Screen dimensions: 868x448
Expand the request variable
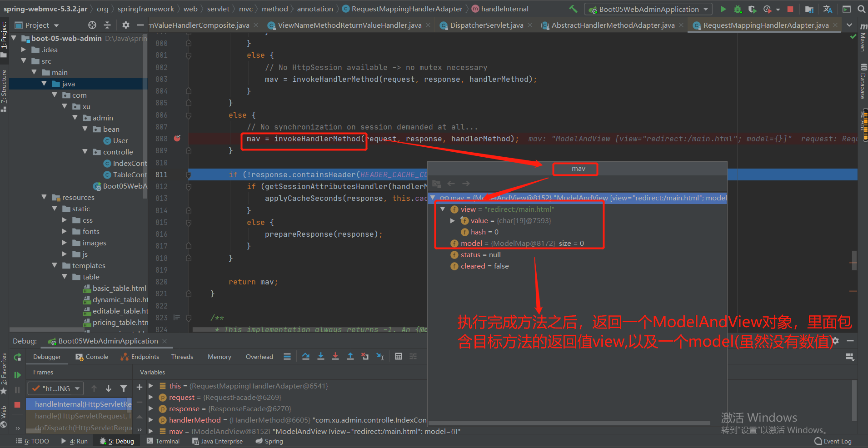point(151,397)
